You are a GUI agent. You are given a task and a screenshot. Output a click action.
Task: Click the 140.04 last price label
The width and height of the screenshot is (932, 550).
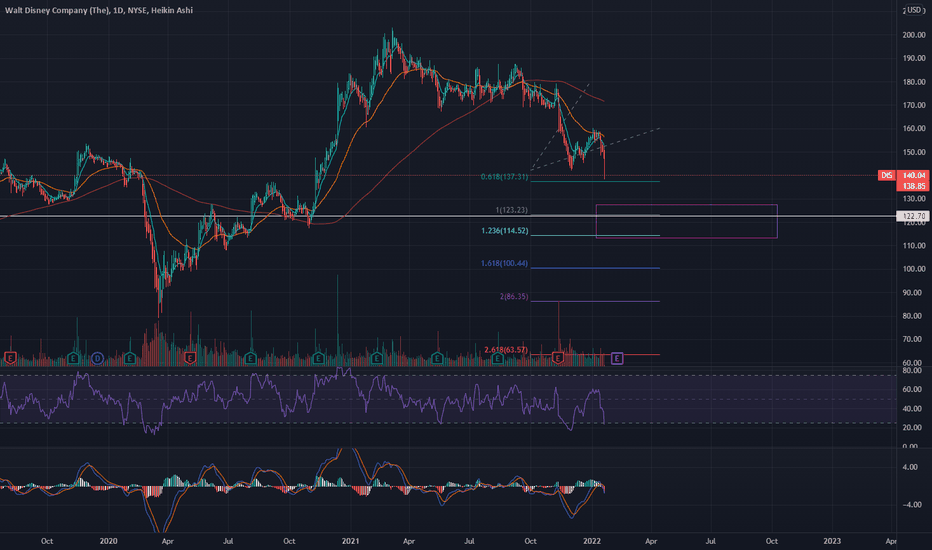pyautogui.click(x=914, y=175)
